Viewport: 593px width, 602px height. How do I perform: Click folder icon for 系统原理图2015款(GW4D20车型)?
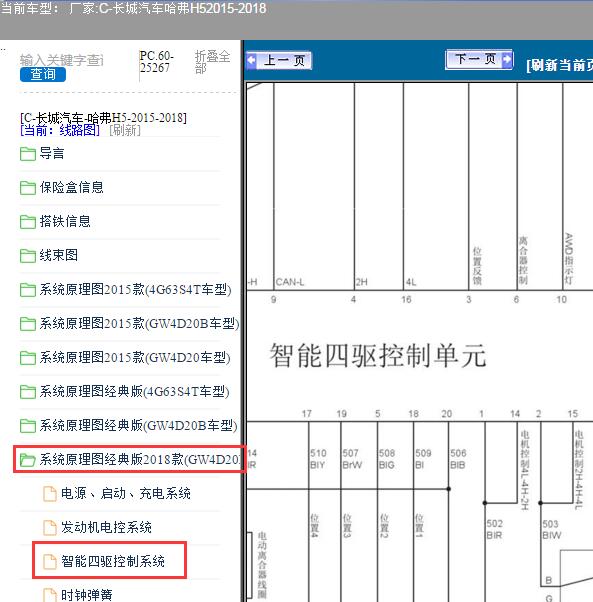click(x=28, y=358)
